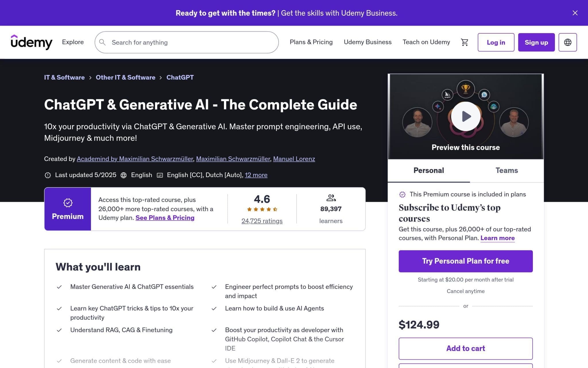Click the Search for anything field
Screen dimensions: 588x368
pos(187,42)
